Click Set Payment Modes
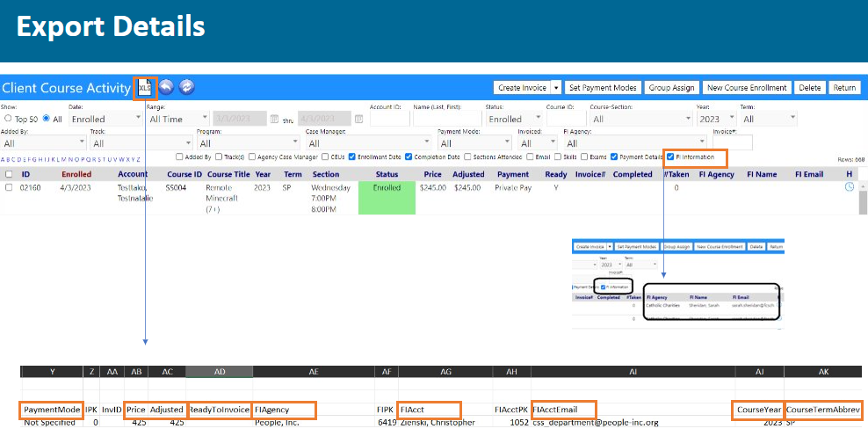The width and height of the screenshot is (868, 436). click(x=603, y=88)
